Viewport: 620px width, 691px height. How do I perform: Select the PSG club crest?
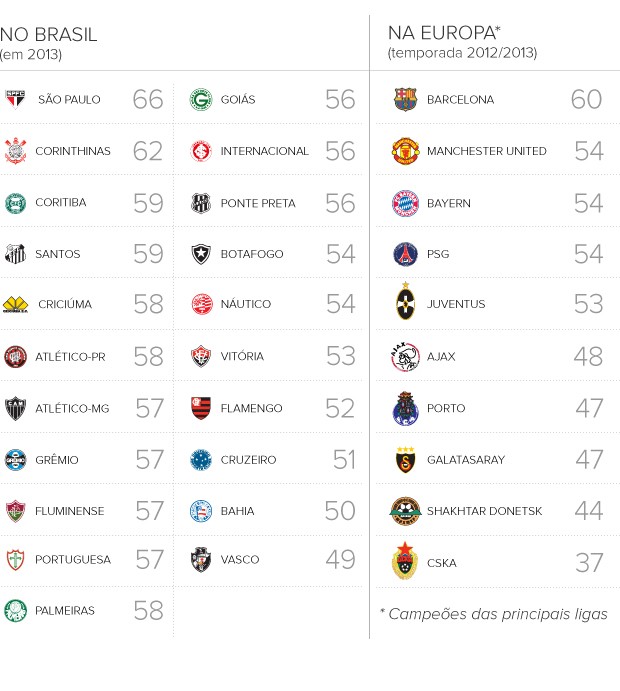[x=405, y=254]
